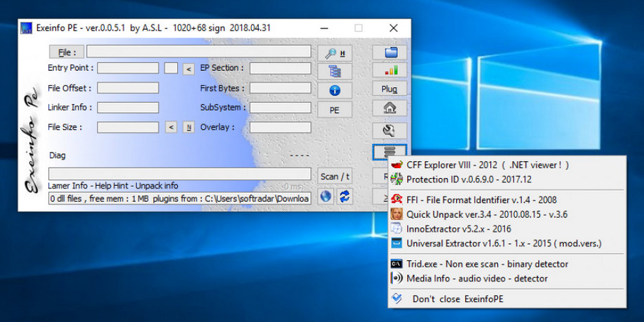The width and height of the screenshot is (644, 322).
Task: Click the CFF Explorer red pepper icon
Action: (x=396, y=165)
